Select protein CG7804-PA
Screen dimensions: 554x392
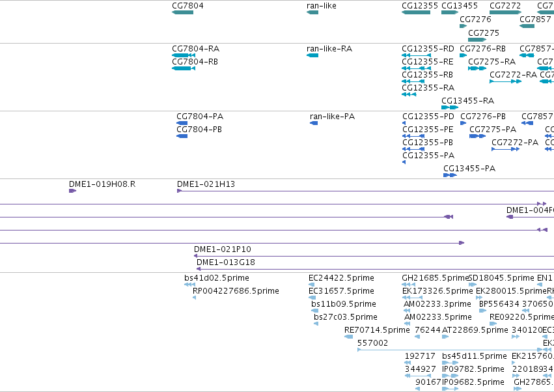coord(200,117)
